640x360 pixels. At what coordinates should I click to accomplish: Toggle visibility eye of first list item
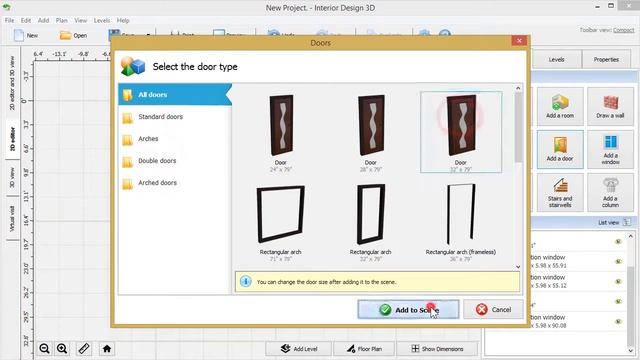point(618,242)
